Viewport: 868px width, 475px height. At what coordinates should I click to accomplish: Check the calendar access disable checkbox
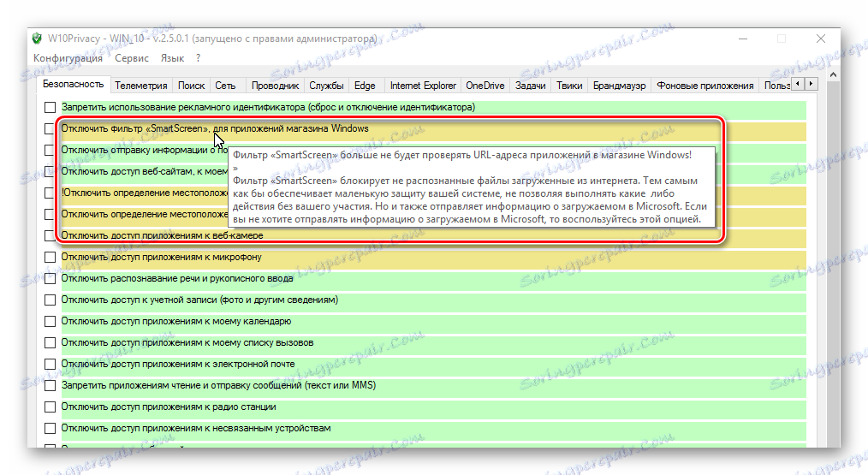click(51, 321)
